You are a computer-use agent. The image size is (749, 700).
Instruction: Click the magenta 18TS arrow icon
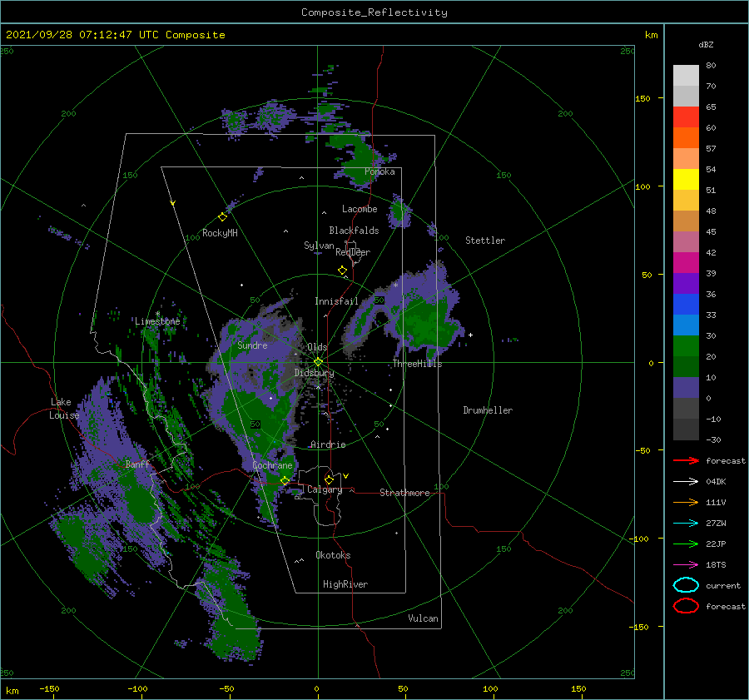coord(686,565)
